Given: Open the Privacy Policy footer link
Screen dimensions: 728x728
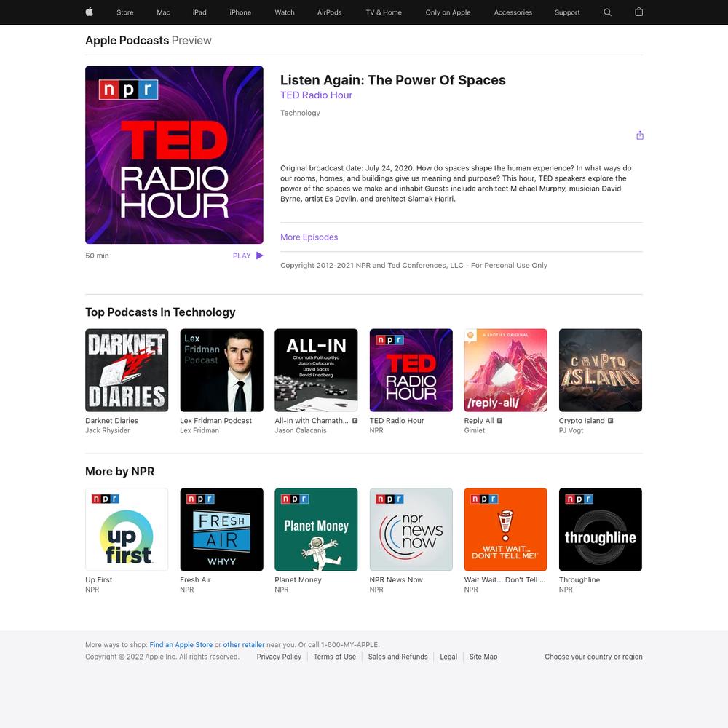Looking at the screenshot, I should tap(279, 657).
